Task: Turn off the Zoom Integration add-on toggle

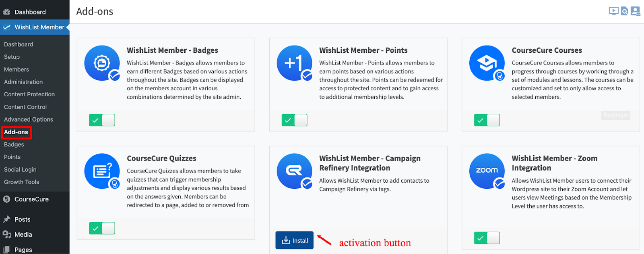Action: [487, 238]
